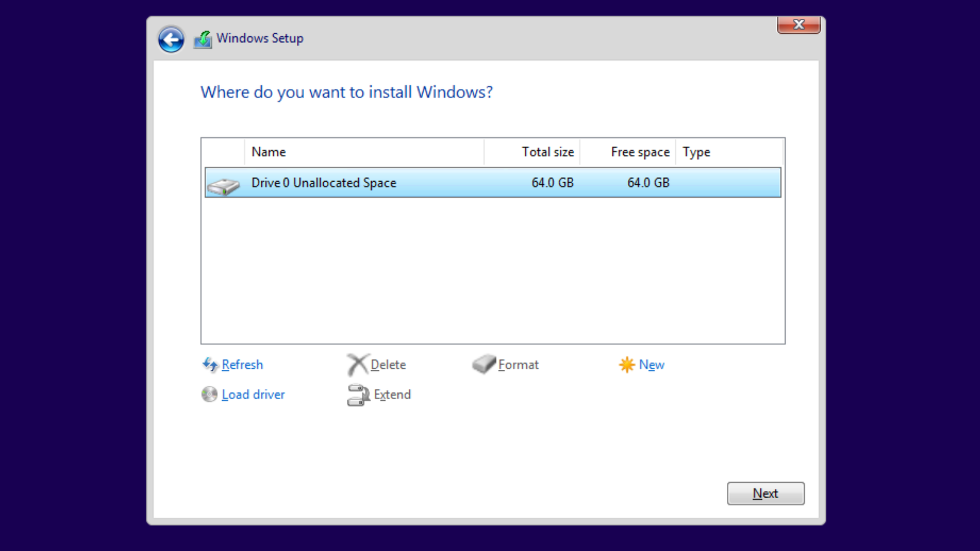
Task: Select Drive 0 Unallocated Space row
Action: [x=416, y=183]
